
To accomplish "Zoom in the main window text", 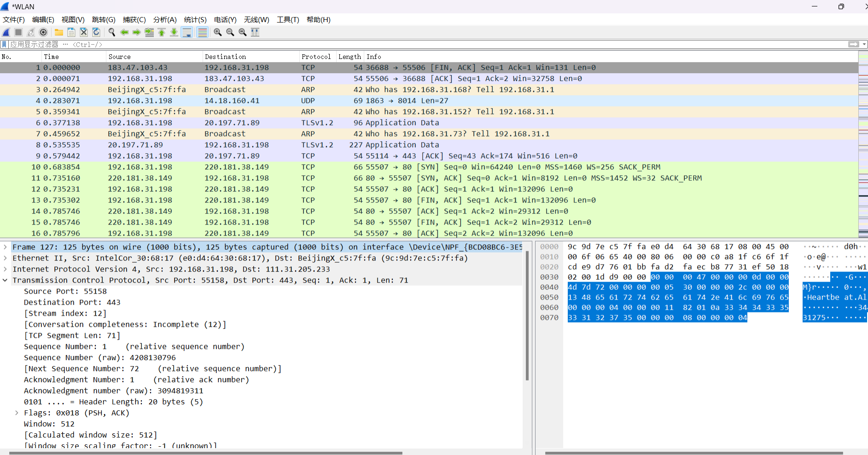I will coord(218,32).
